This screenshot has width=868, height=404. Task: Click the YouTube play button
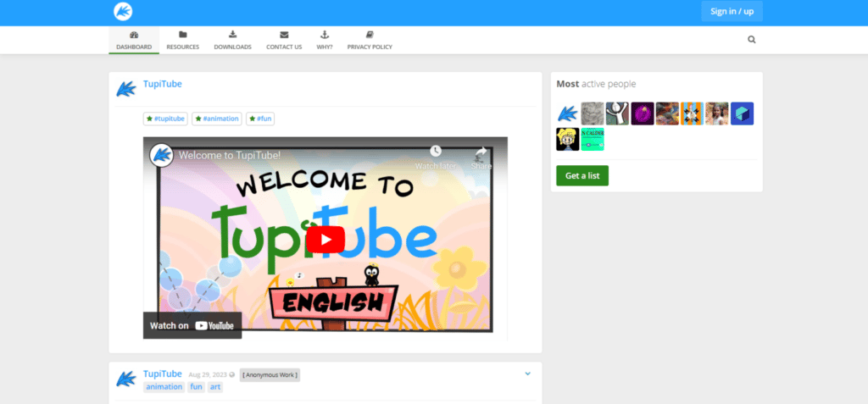325,239
